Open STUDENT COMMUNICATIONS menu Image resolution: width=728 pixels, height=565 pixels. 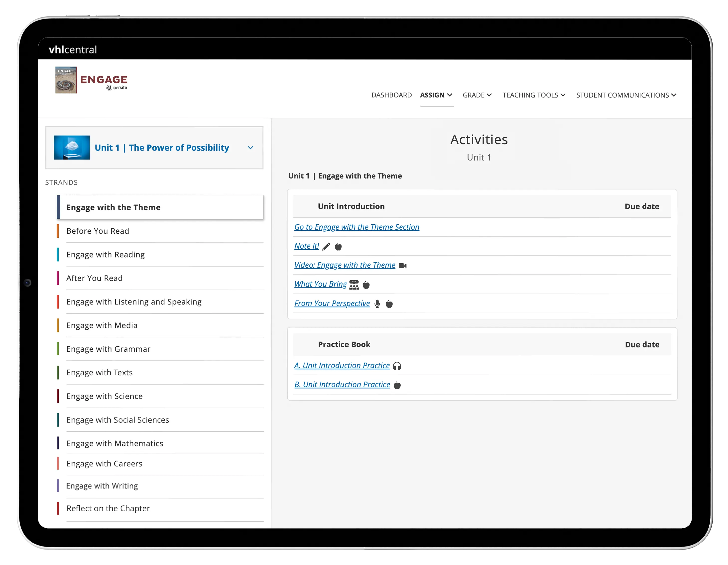point(626,95)
